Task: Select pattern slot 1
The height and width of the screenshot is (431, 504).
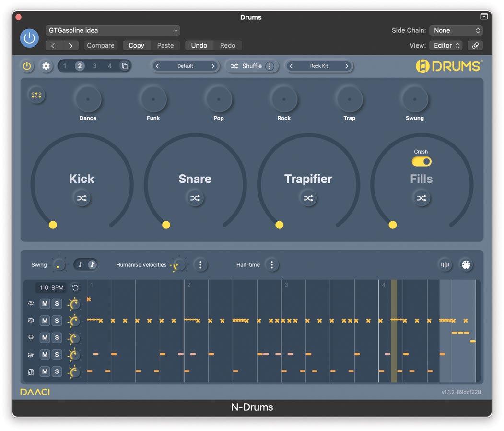Action: [x=65, y=66]
